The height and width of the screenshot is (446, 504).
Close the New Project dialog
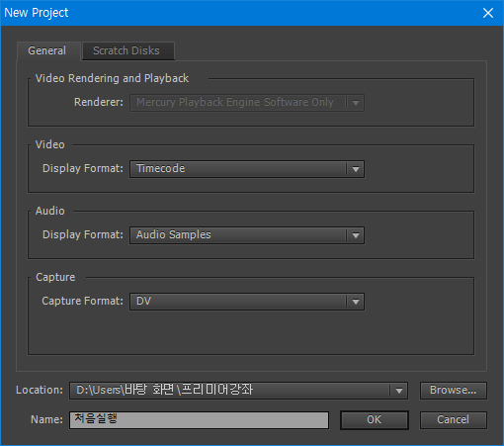488,13
